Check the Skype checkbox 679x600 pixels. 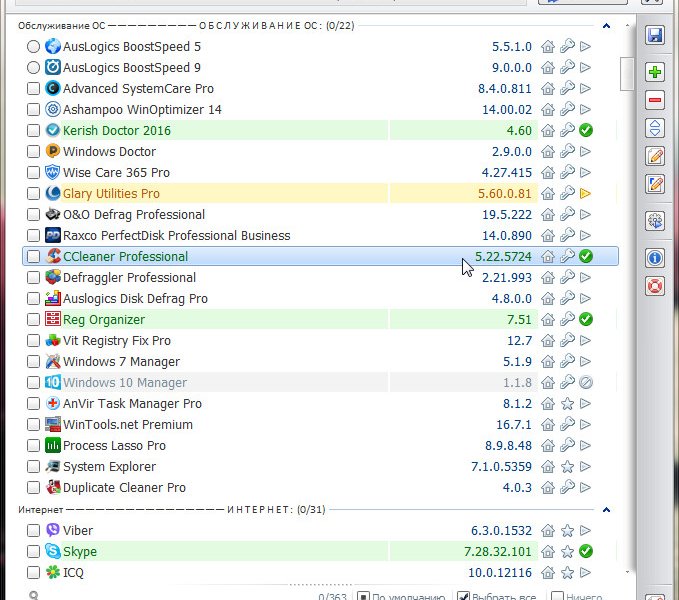33,551
